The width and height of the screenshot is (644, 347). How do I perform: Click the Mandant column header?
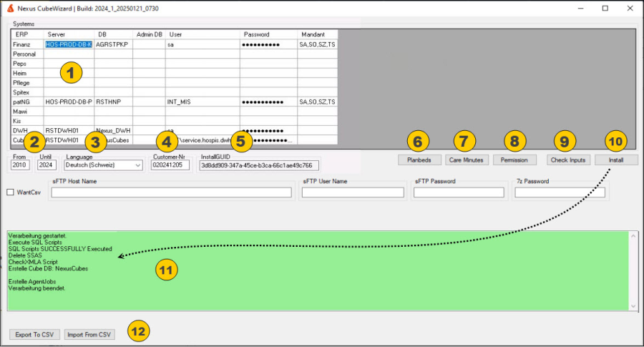point(318,34)
